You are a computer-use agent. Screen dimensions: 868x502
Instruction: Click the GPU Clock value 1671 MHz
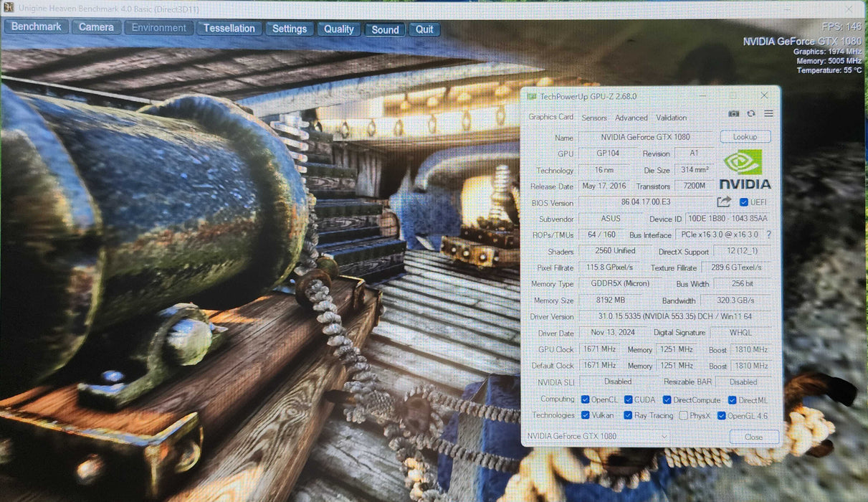pos(600,349)
